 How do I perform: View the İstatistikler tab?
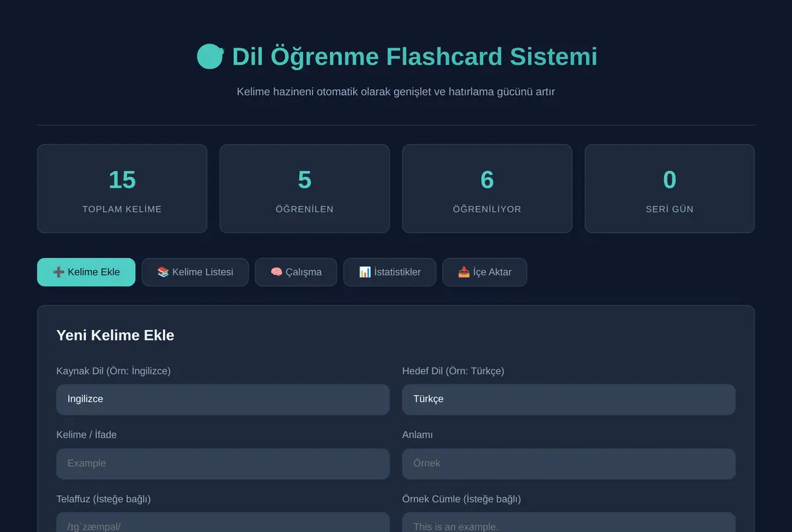coord(389,272)
